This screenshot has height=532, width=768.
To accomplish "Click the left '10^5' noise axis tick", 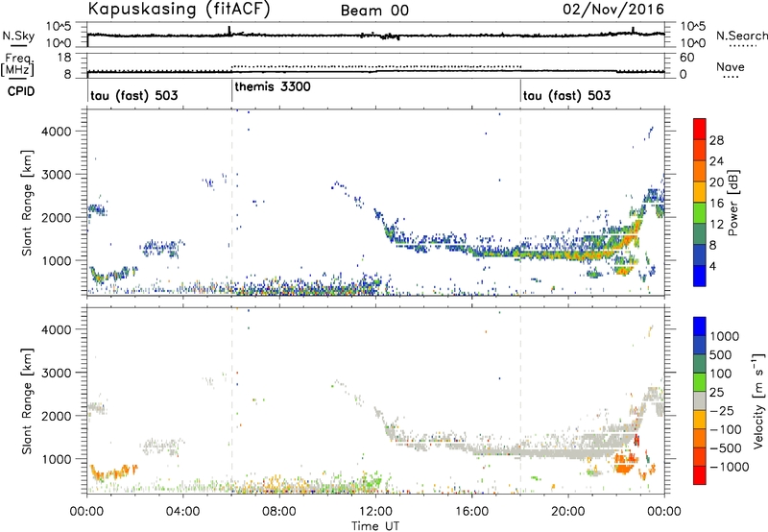I will coord(59,27).
